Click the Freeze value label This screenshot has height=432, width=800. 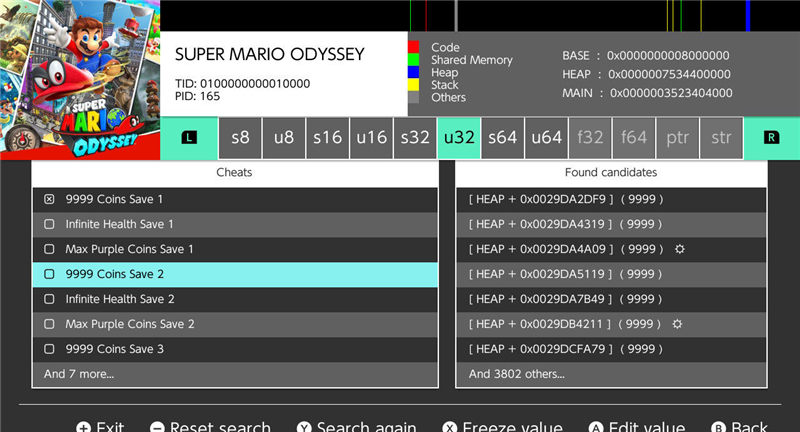tap(512, 426)
